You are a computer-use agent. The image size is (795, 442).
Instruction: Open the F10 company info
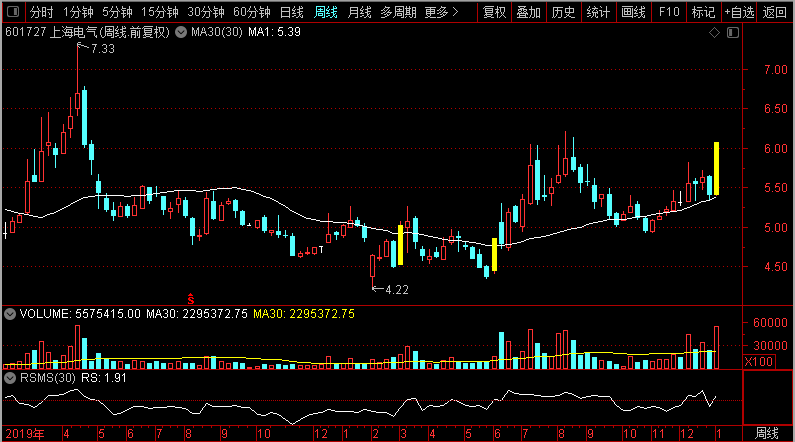click(x=667, y=13)
